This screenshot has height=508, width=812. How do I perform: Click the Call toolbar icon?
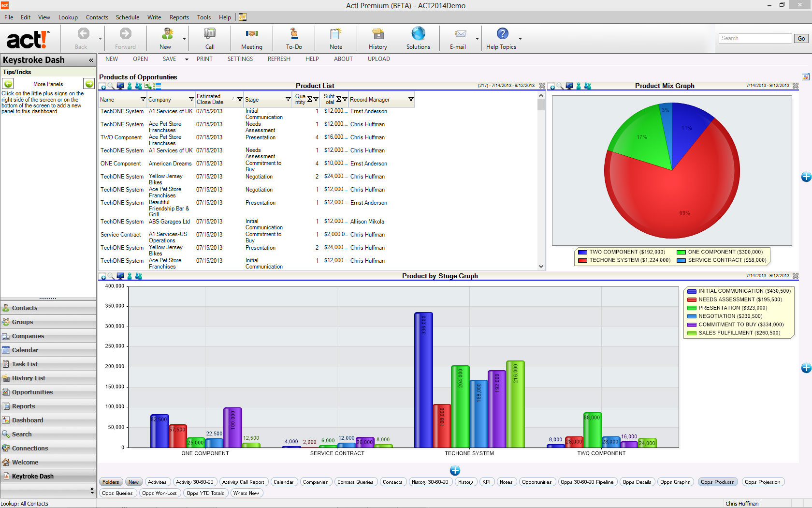point(210,33)
